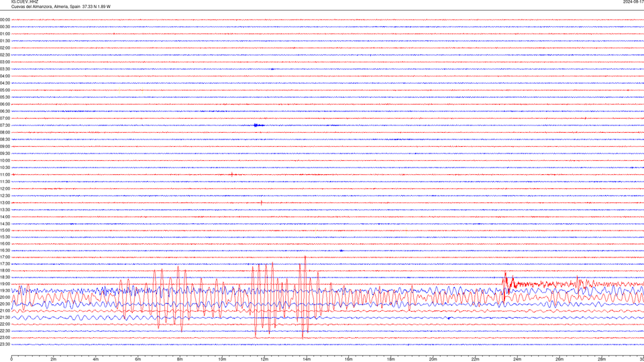Screen dimensions: 644x362
Task: Select the 09:30 trace label
Action: (5, 154)
